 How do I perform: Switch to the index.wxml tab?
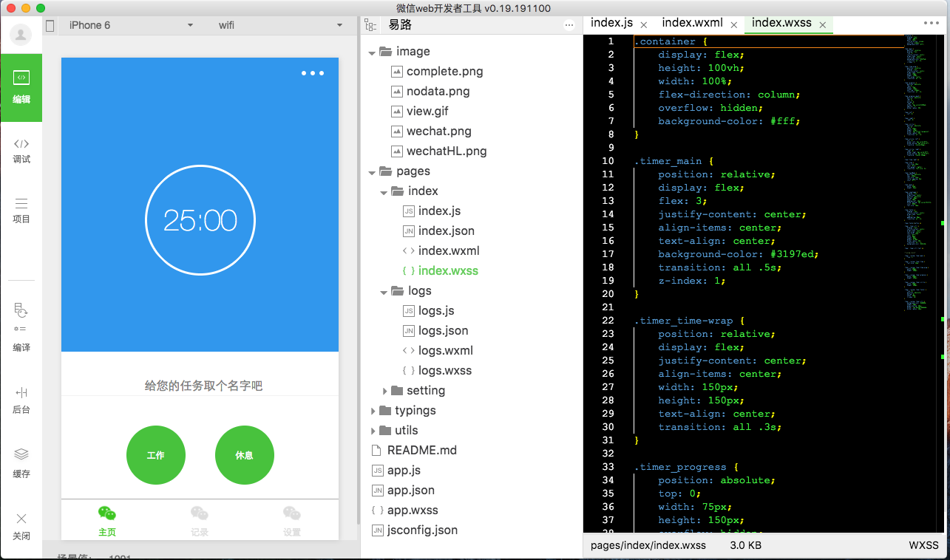click(x=692, y=23)
